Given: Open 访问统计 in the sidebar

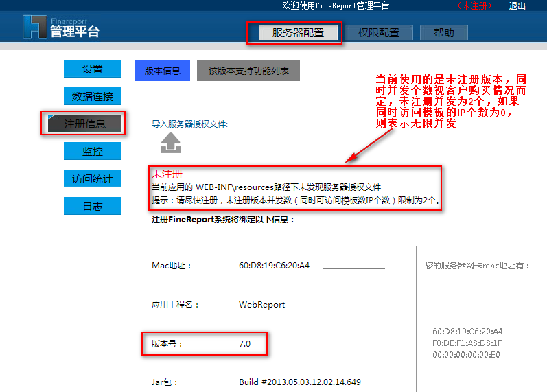Looking at the screenshot, I should point(93,178).
